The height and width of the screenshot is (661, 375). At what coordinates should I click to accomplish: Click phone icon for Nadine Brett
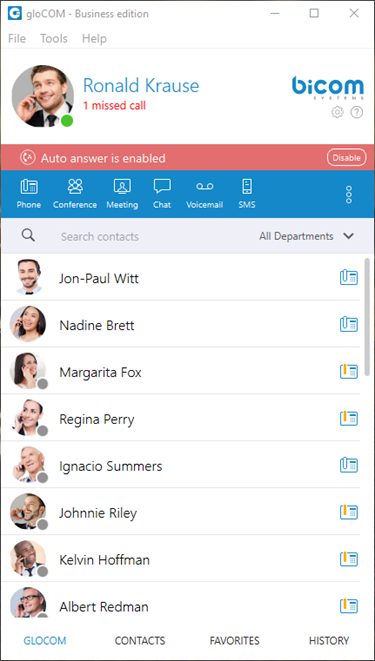[x=349, y=325]
